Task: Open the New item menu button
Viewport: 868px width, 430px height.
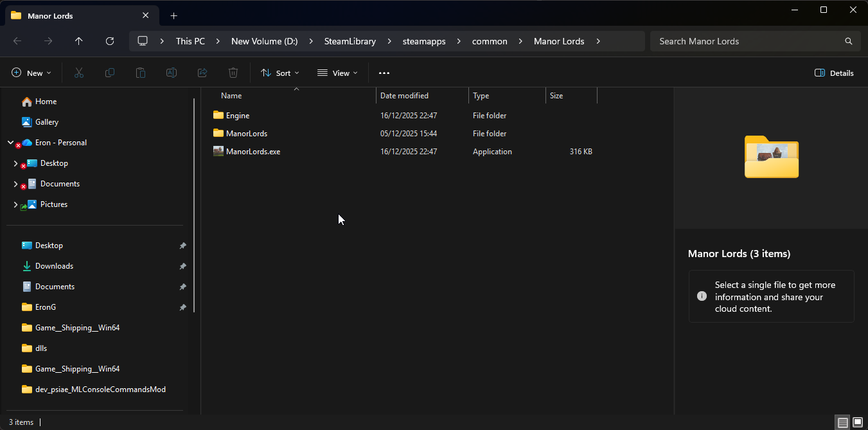Action: (31, 73)
